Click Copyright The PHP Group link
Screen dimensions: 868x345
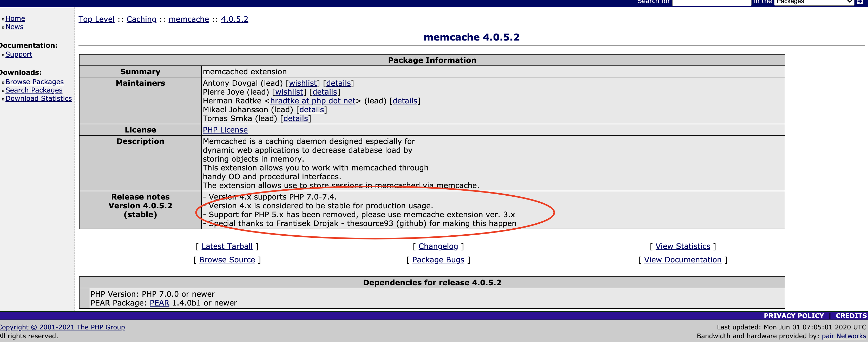click(x=62, y=327)
